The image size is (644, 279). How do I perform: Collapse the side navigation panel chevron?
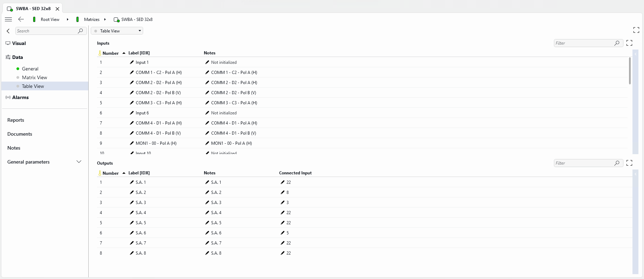(x=8, y=31)
